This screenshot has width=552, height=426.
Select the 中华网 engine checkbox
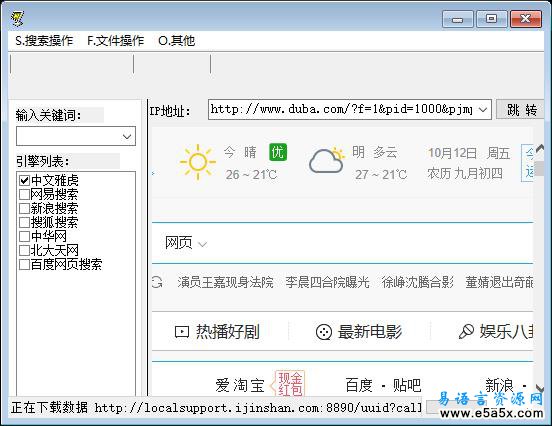pos(24,236)
